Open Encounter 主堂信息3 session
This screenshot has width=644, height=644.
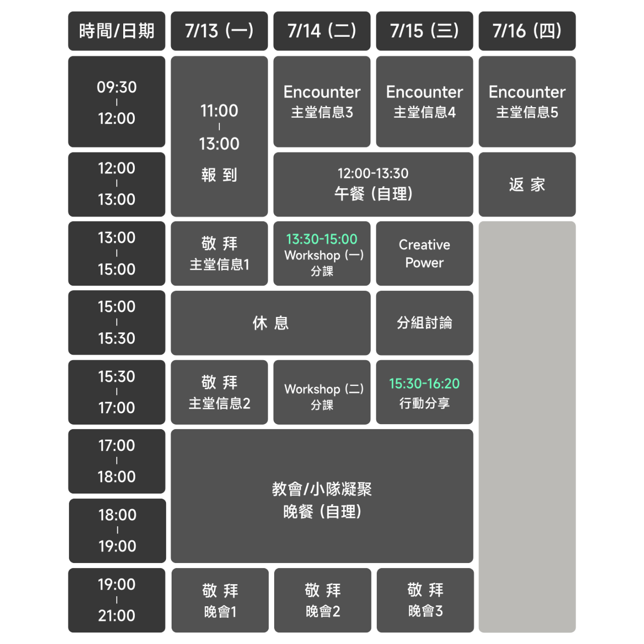tap(322, 102)
